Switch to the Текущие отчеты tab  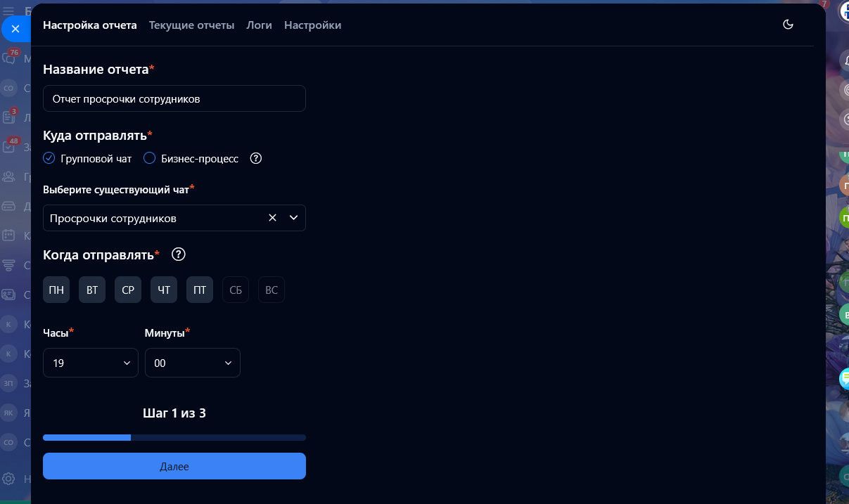pyautogui.click(x=191, y=25)
